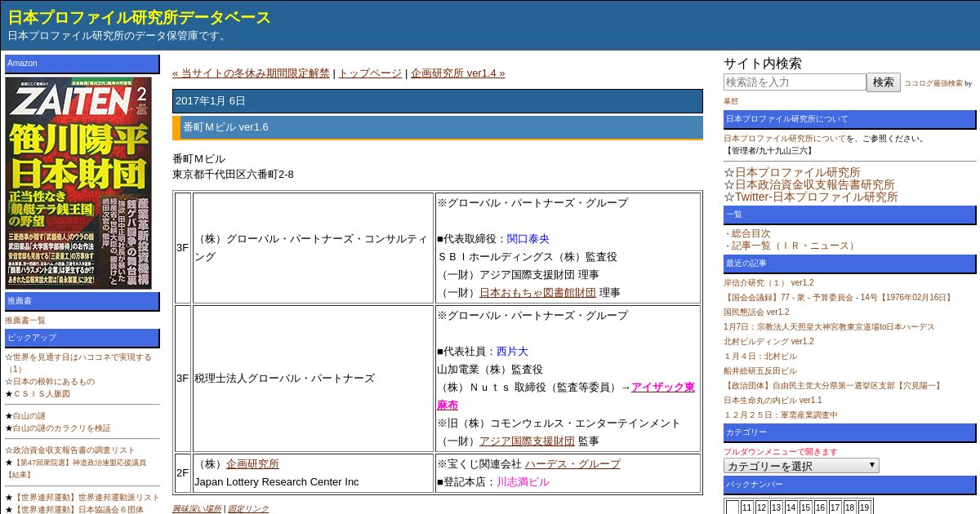Go to トップページ link
The image size is (980, 514).
point(370,73)
